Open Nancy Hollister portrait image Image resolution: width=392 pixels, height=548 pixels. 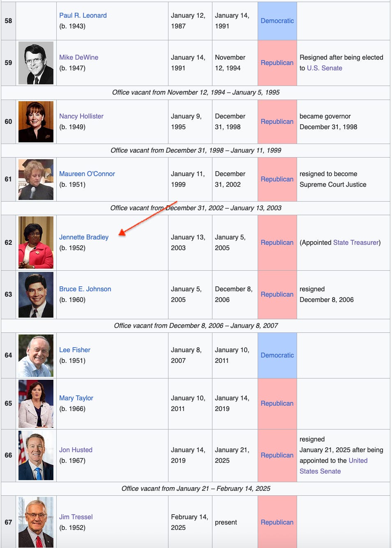pos(36,122)
